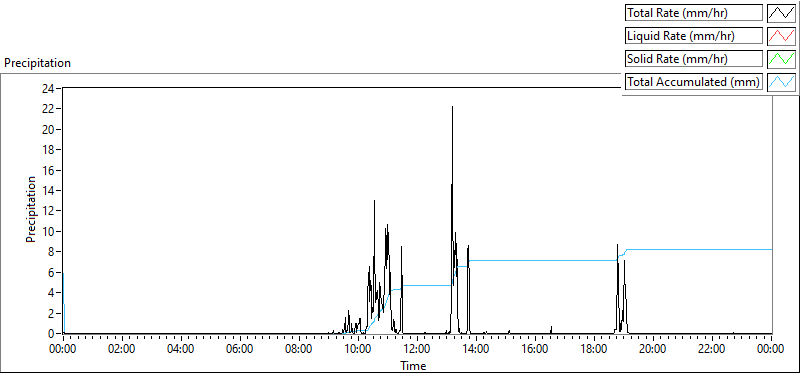Click the 18:00 time axis label
The width and height of the screenshot is (800, 373).
pos(594,350)
